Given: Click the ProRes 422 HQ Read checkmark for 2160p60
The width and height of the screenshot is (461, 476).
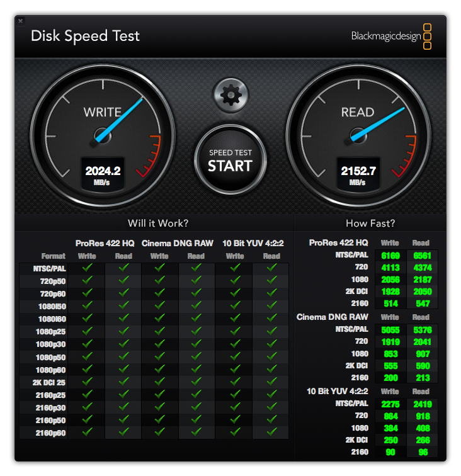Looking at the screenshot, I should coord(123,432).
